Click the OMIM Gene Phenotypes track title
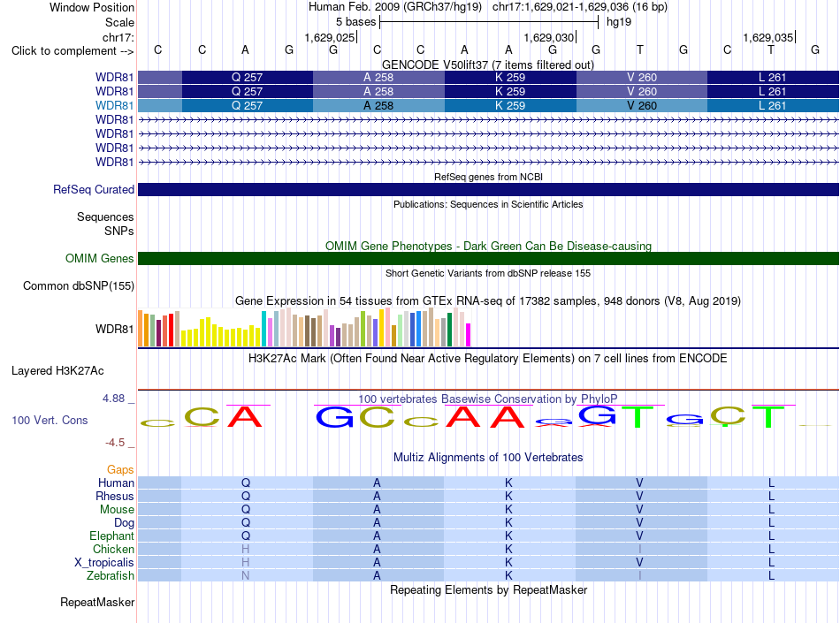The height and width of the screenshot is (623, 840). click(488, 246)
